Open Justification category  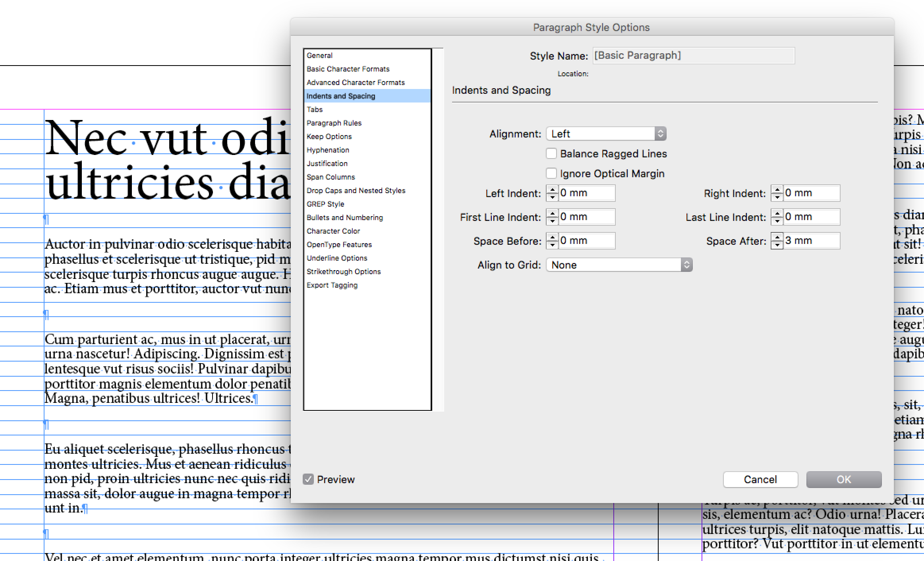[x=367, y=164]
